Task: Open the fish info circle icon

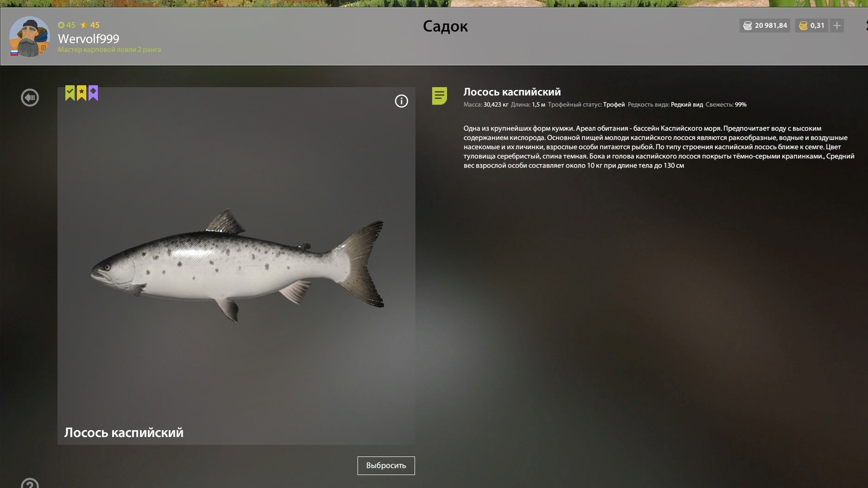Action: (401, 101)
